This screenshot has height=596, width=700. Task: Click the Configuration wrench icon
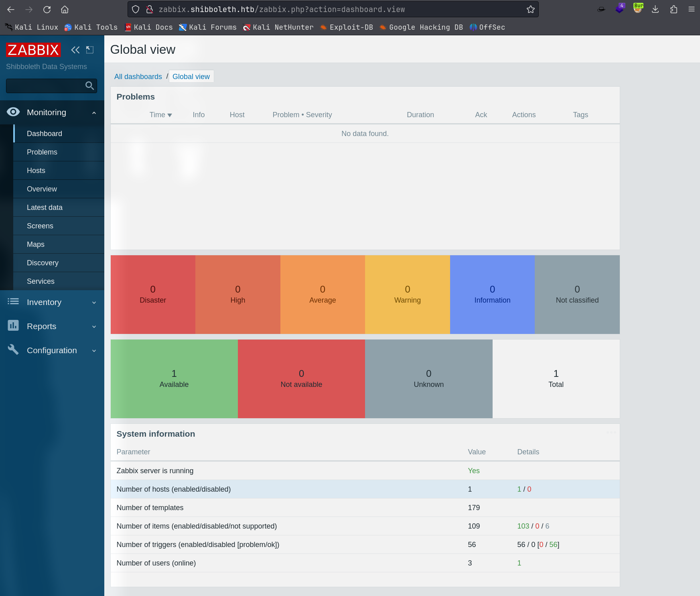coord(13,350)
